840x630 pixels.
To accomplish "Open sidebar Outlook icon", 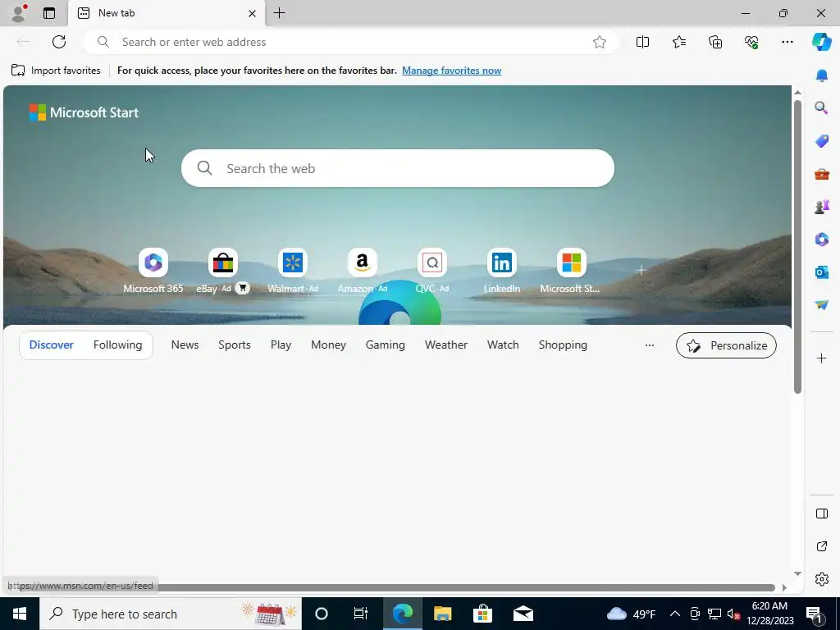I will tap(821, 272).
